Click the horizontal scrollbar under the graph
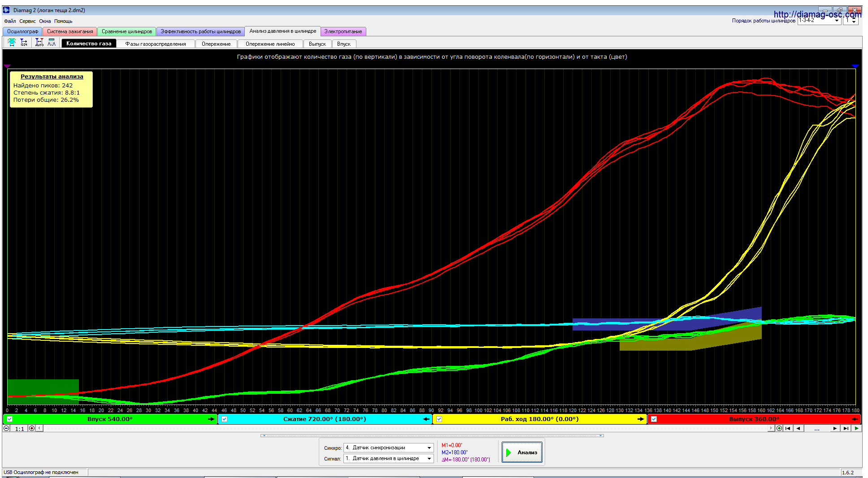The width and height of the screenshot is (868, 478). pyautogui.click(x=405, y=428)
